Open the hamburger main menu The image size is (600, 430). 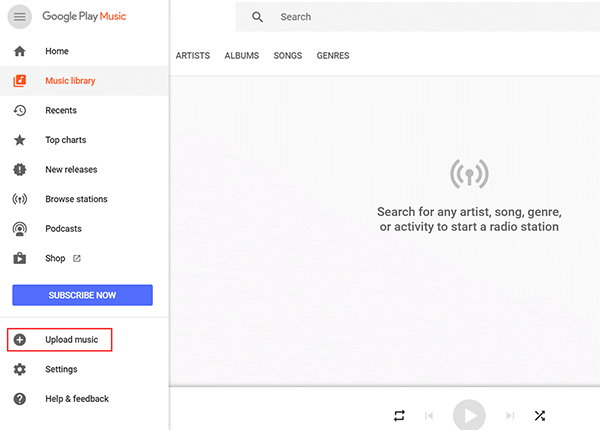pos(20,17)
